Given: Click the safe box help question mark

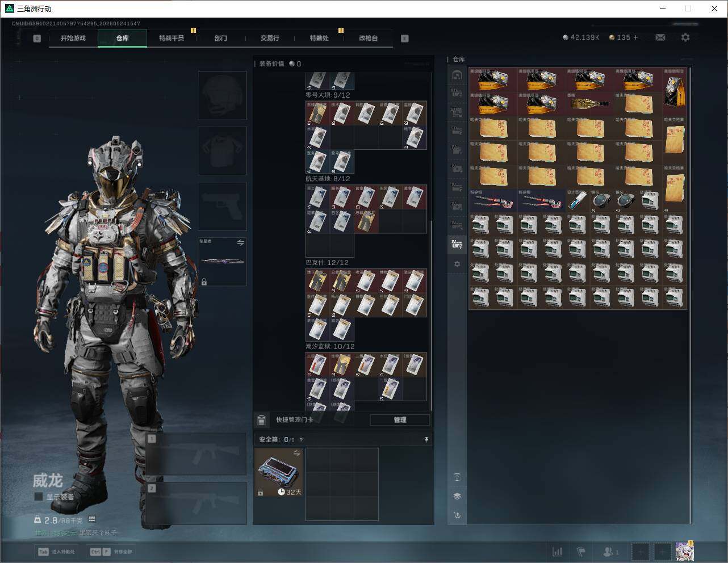Looking at the screenshot, I should [301, 439].
